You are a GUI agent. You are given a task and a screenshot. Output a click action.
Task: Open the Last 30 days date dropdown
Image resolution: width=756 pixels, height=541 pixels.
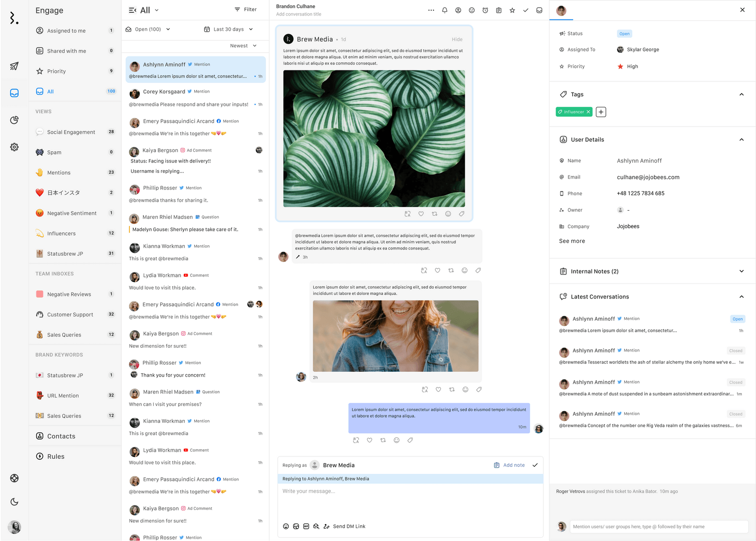point(229,29)
